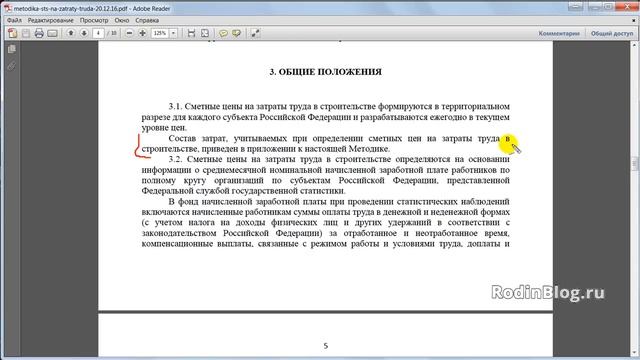The height and width of the screenshot is (360, 640).
Task: Select the highlight text tool
Action: pyautogui.click(x=236, y=33)
